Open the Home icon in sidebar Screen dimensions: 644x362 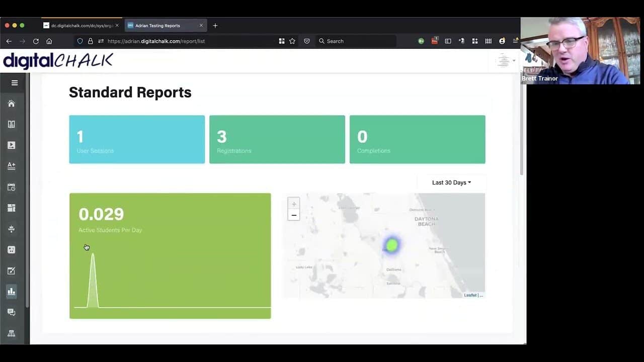(11, 104)
